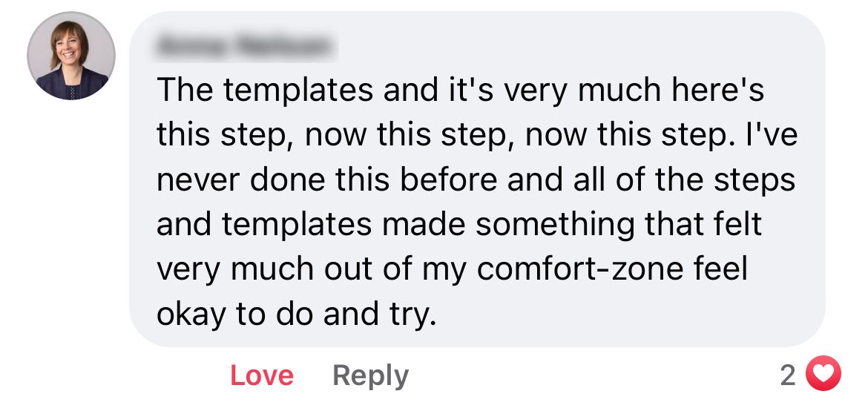Screen dimensions: 868x411
Task: Click the red heart reaction icon
Action: pyautogui.click(x=823, y=375)
